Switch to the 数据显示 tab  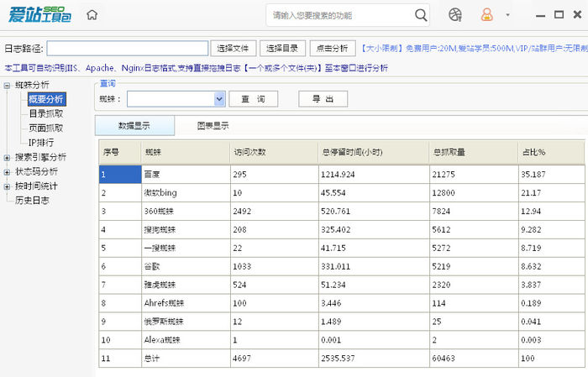click(x=134, y=126)
